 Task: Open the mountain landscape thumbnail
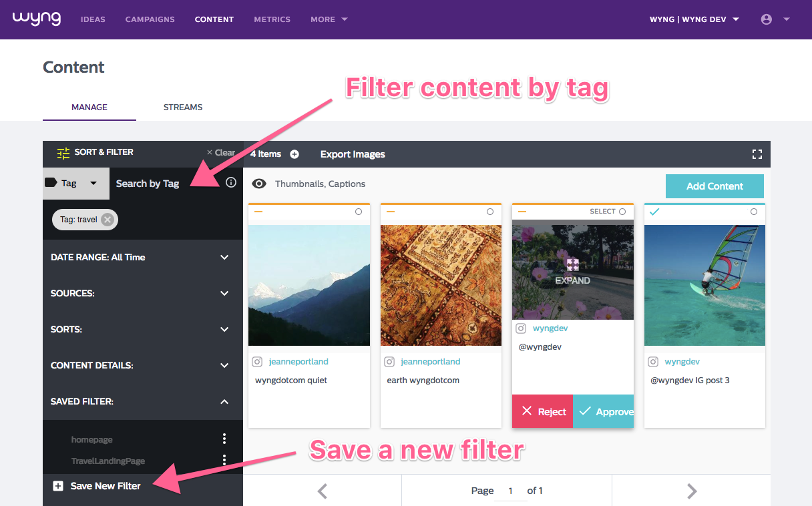coord(309,285)
